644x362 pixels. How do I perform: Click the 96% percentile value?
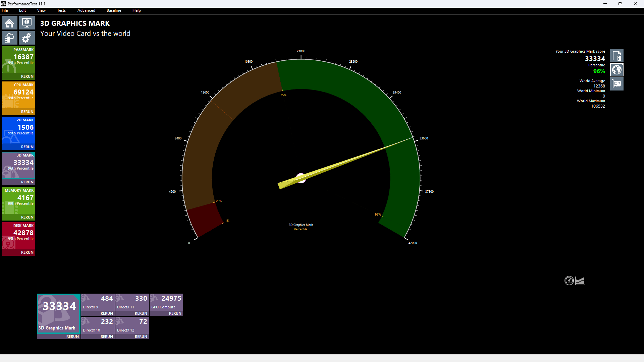click(x=599, y=71)
